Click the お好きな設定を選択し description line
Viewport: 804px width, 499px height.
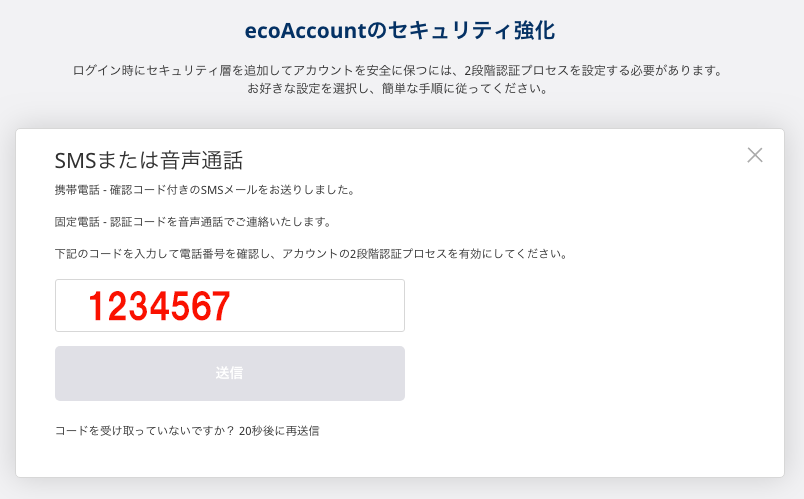pos(398,89)
